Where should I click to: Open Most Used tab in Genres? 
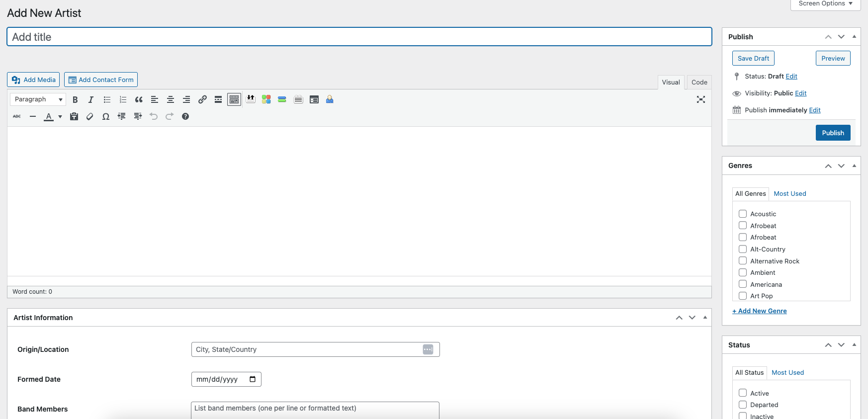tap(789, 194)
